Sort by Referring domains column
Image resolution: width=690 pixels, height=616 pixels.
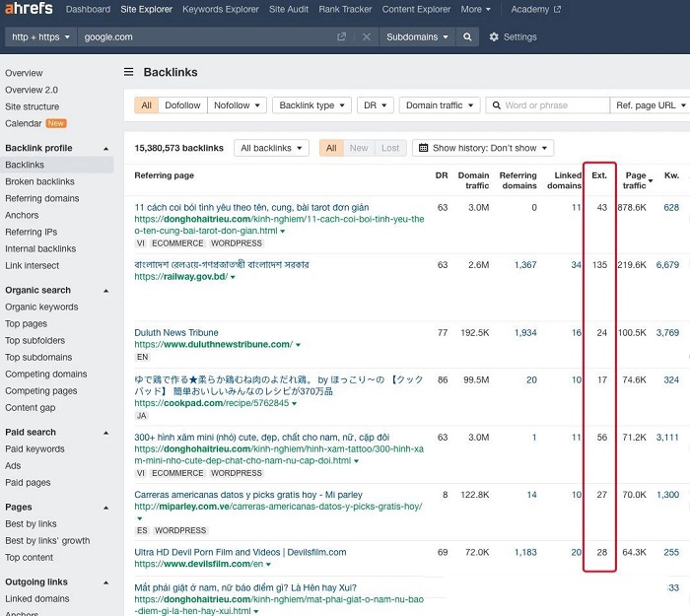pos(517,180)
